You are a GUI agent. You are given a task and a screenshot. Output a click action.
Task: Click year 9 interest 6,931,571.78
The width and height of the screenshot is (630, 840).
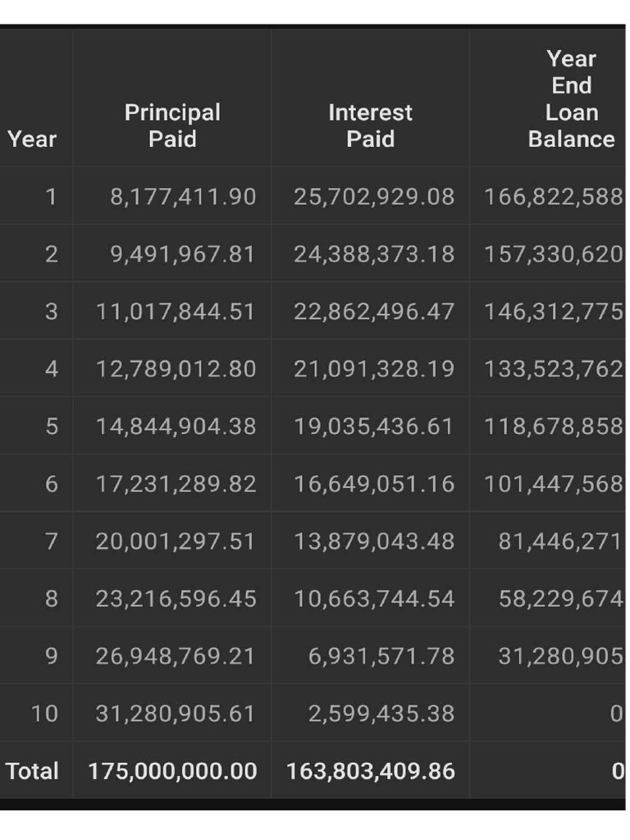pyautogui.click(x=381, y=655)
